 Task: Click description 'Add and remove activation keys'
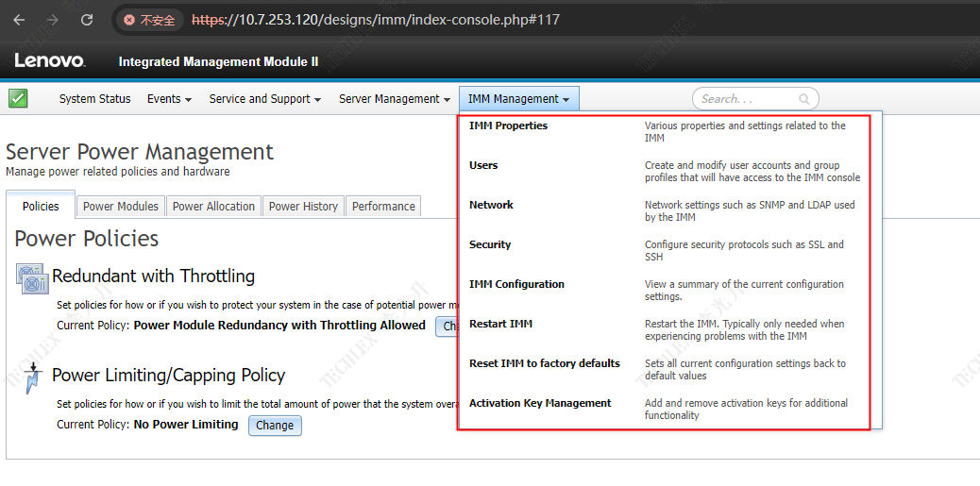(x=746, y=410)
